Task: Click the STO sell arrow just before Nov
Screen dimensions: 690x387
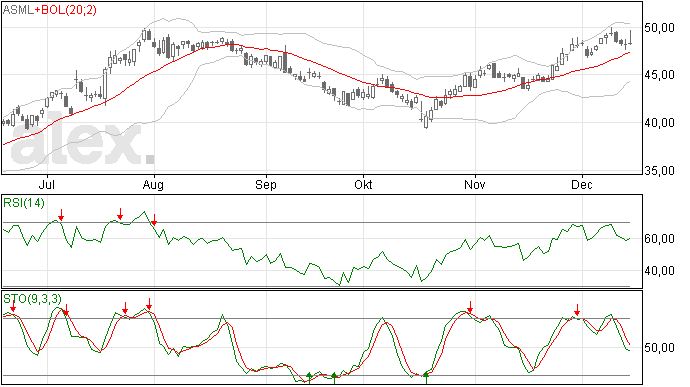Action: [470, 307]
